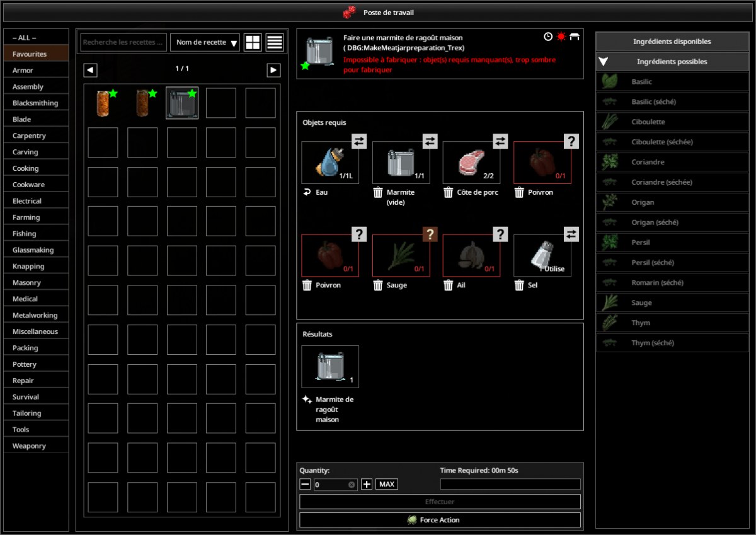Set quantity with the MAX button
The width and height of the screenshot is (756, 535).
(x=387, y=485)
